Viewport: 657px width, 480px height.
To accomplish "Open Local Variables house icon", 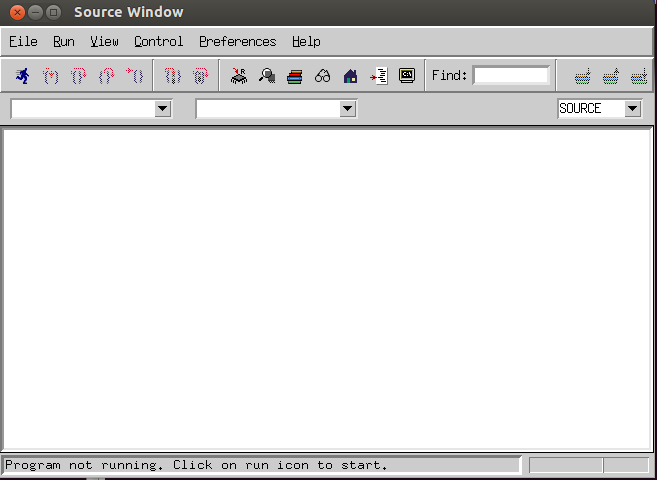I will click(x=350, y=76).
